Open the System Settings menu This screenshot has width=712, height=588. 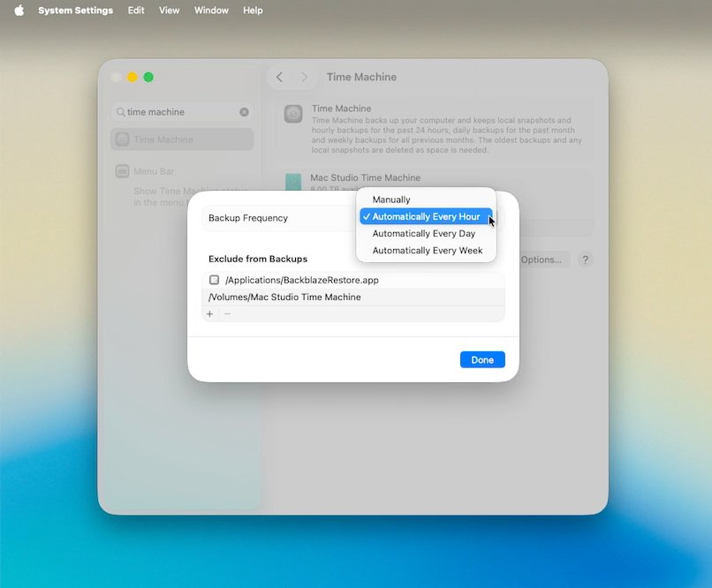tap(75, 11)
